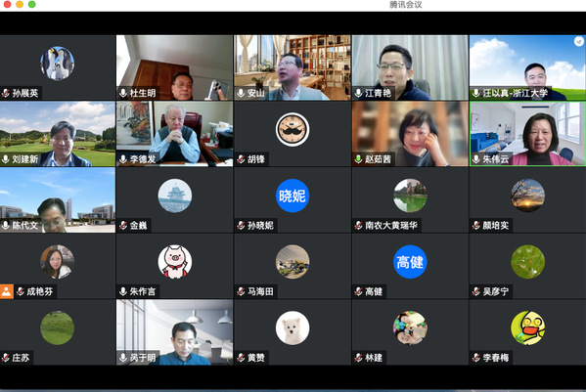Click the muted microphone icon next to 胡锋
This screenshot has width=586, height=392.
click(241, 159)
